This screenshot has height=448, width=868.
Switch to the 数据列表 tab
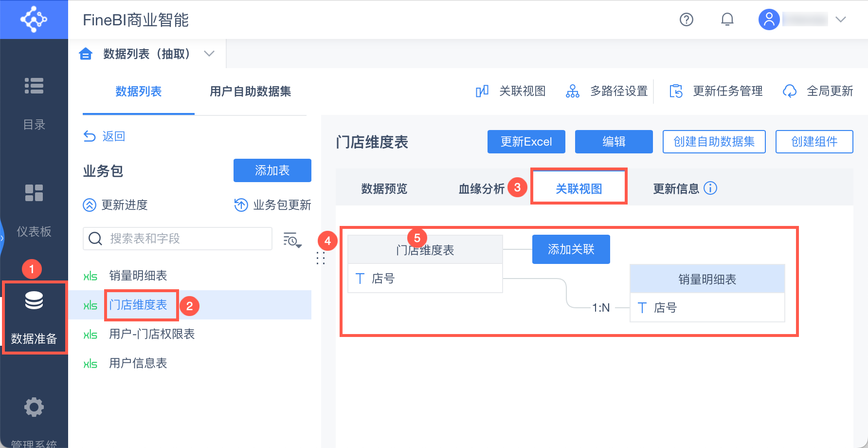point(139,92)
